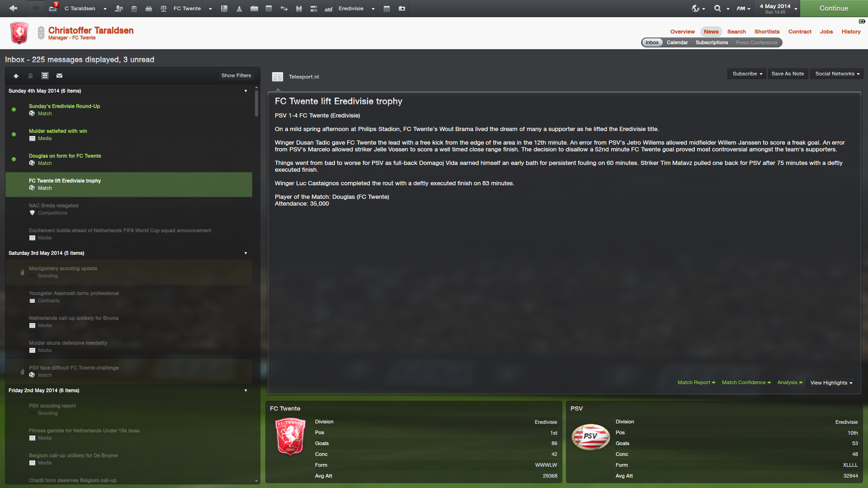Viewport: 868px width, 488px height.
Task: Click the transfers arrows icon
Action: 284,9
